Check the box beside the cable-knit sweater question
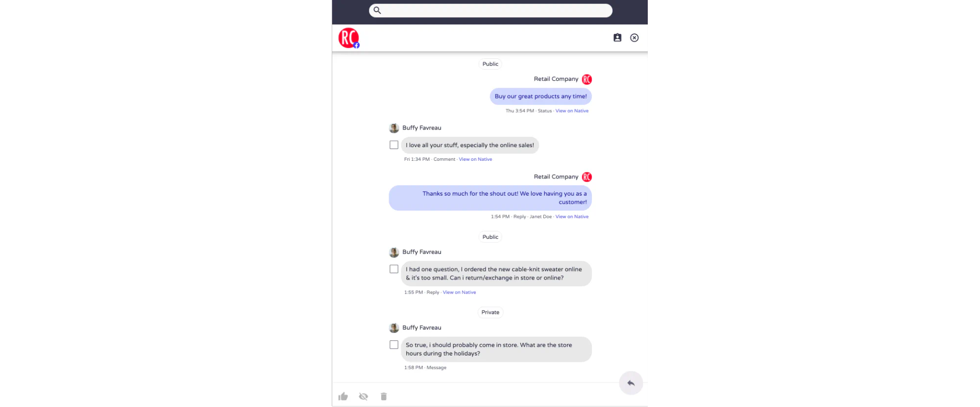 (394, 269)
